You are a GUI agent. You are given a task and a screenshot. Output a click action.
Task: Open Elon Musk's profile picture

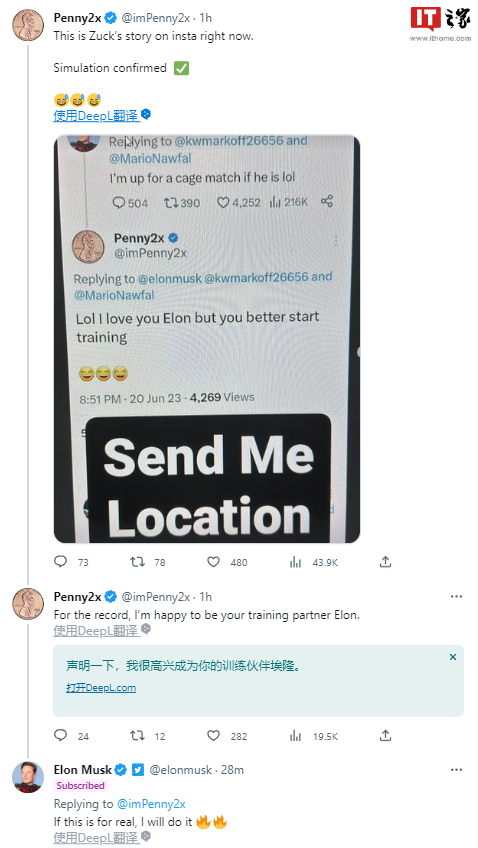[28, 777]
